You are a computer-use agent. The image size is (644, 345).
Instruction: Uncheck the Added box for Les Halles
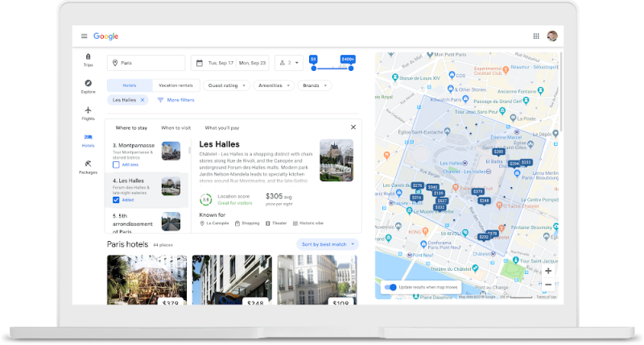(x=117, y=200)
